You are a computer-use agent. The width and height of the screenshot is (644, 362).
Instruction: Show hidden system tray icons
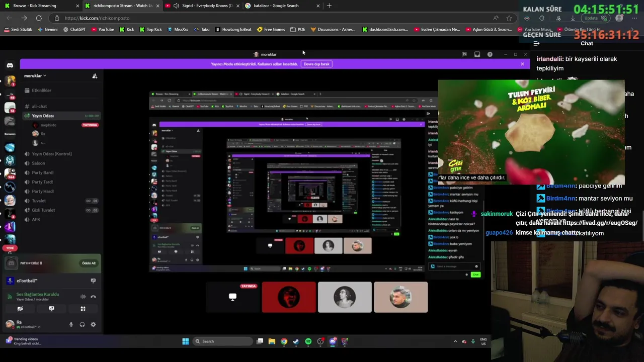[x=455, y=341]
